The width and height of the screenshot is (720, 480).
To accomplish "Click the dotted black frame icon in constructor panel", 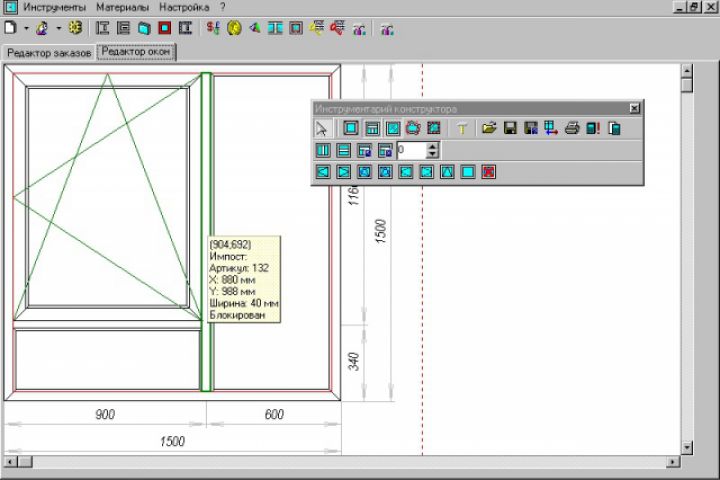I will tap(434, 128).
